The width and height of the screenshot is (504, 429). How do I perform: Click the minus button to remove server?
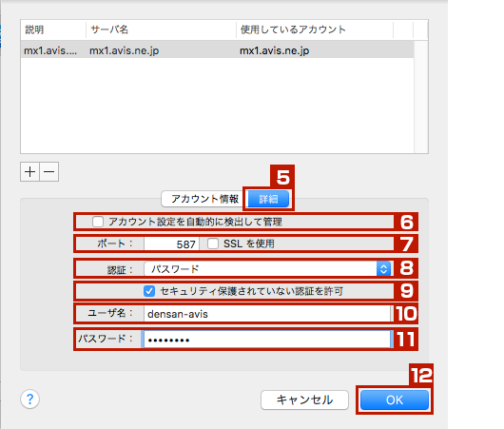pos(48,172)
